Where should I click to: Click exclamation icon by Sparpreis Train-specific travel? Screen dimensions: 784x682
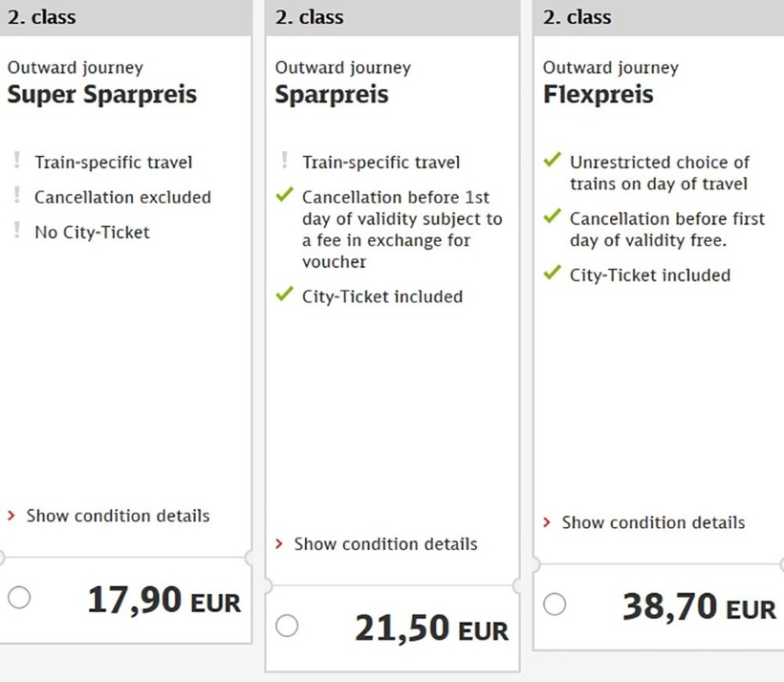[x=284, y=163]
